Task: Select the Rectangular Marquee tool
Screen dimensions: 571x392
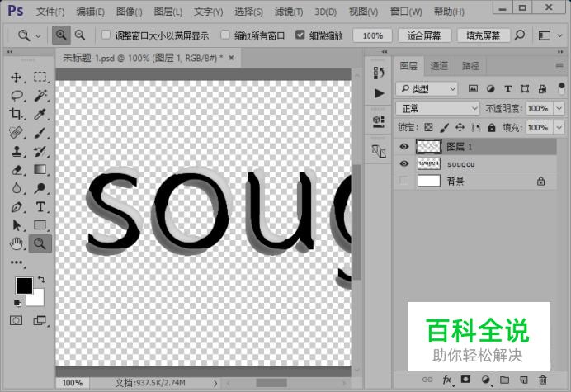Action: pos(40,78)
